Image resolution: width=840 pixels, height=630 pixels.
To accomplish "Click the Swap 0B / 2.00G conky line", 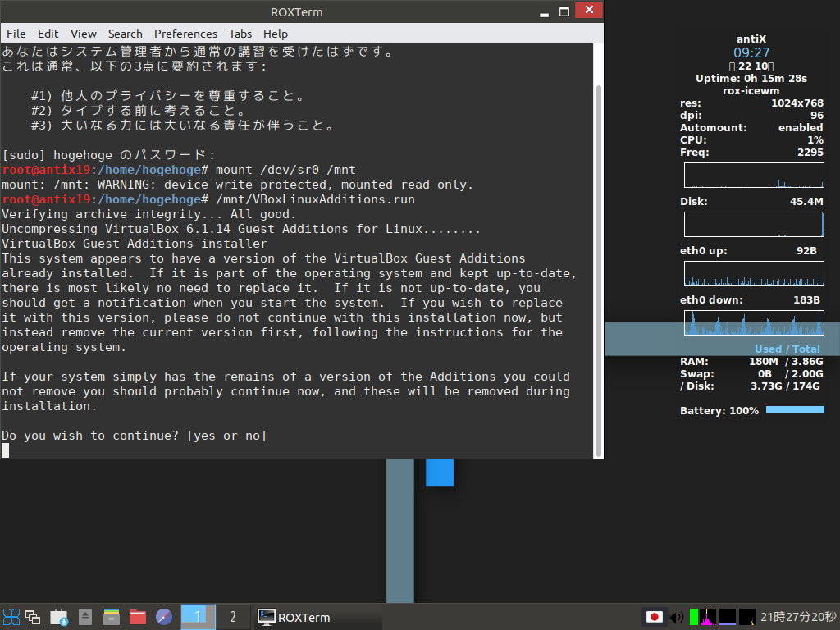I will click(751, 374).
